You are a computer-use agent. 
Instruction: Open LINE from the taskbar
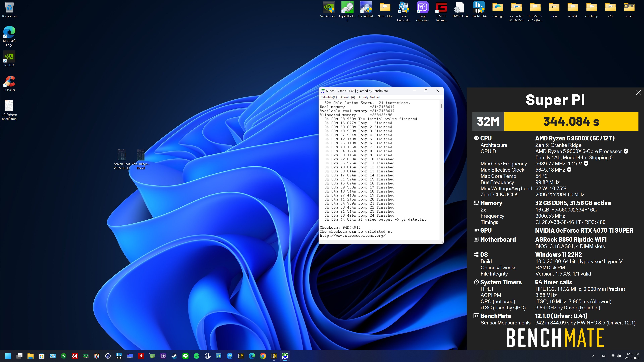coord(185,356)
